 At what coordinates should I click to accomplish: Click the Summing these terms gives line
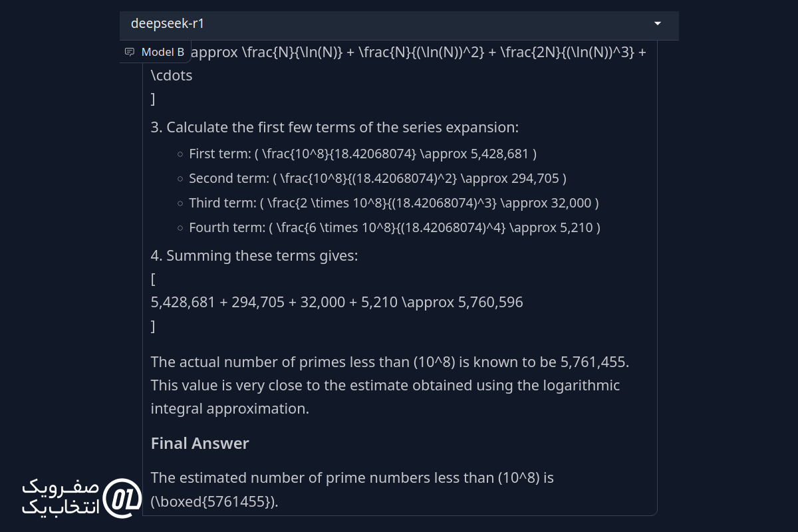click(254, 255)
